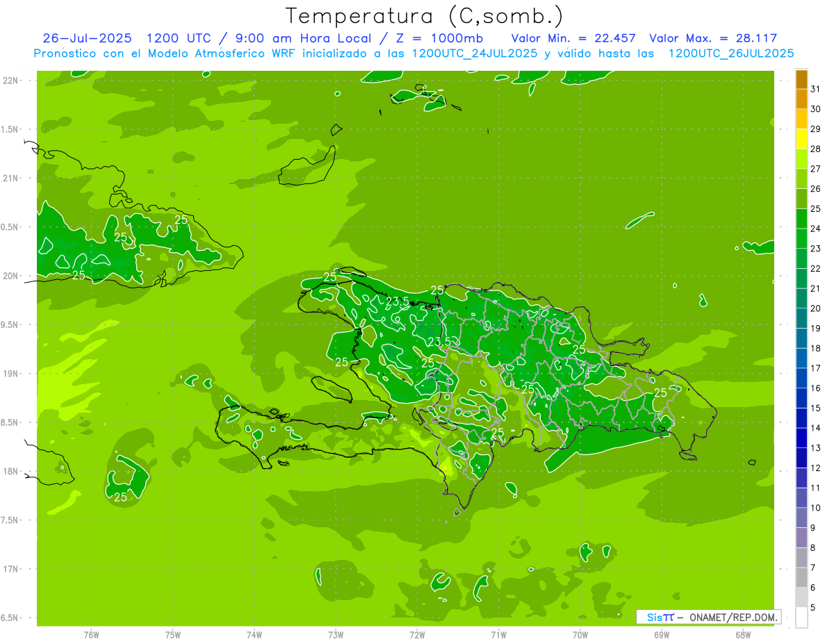Image resolution: width=834 pixels, height=644 pixels.
Task: Click the "69W" longitude axis label
Action: coord(662,634)
